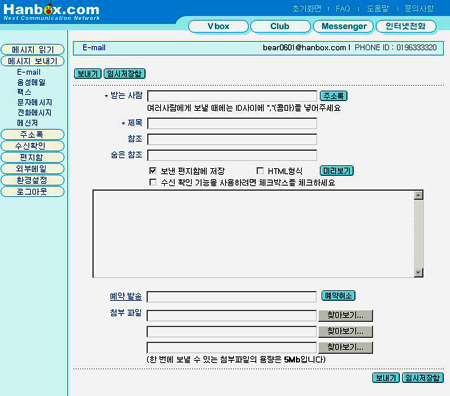The image size is (450, 396).
Task: Click the third attachment path field
Action: tap(232, 347)
